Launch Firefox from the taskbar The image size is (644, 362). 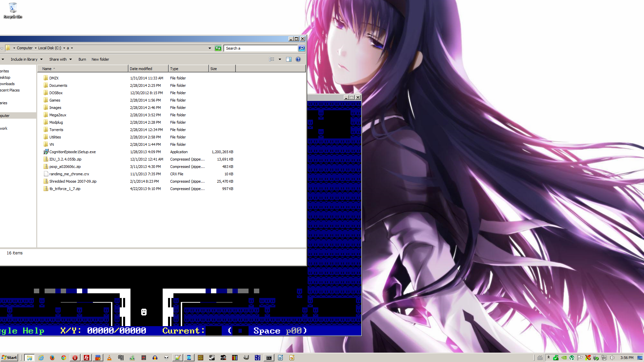pyautogui.click(x=52, y=358)
